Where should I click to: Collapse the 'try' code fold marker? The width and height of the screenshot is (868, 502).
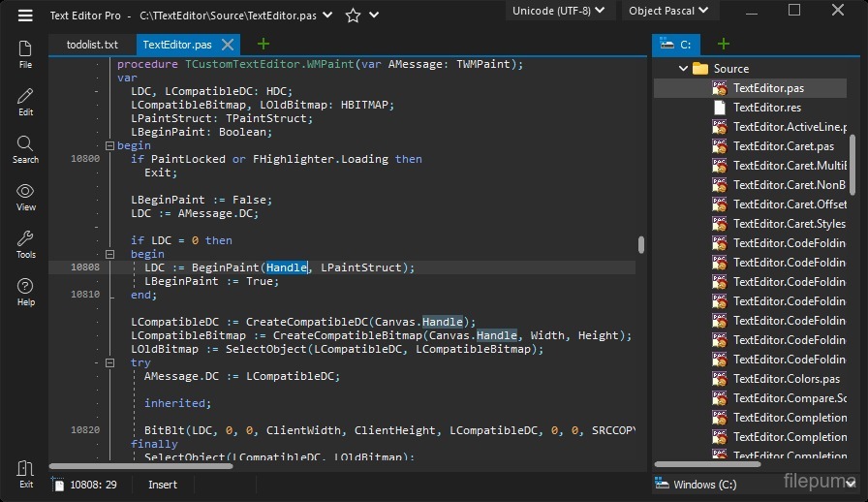pos(109,362)
